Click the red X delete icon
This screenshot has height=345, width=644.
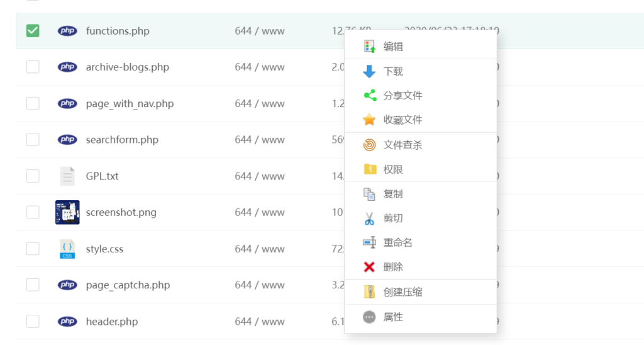pos(369,268)
